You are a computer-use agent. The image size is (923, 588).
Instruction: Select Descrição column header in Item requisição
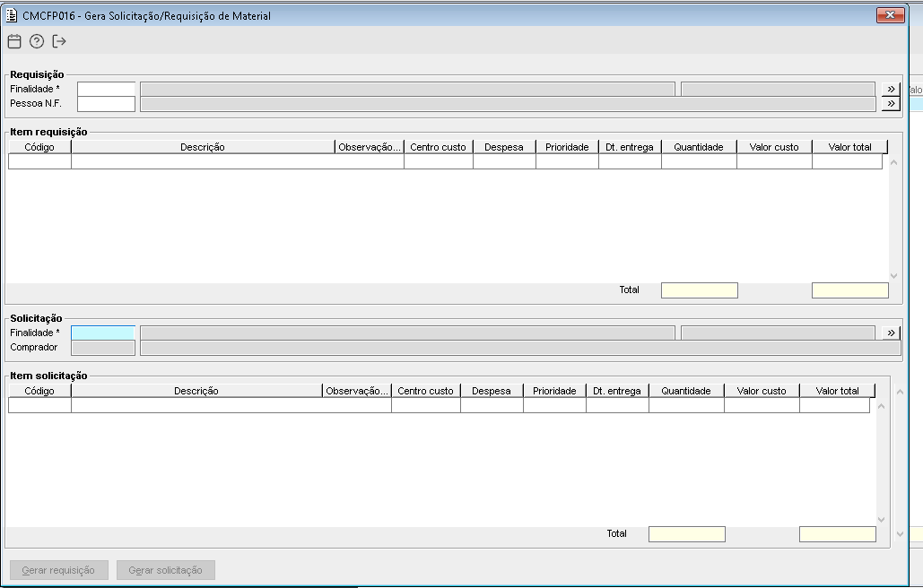pos(203,147)
